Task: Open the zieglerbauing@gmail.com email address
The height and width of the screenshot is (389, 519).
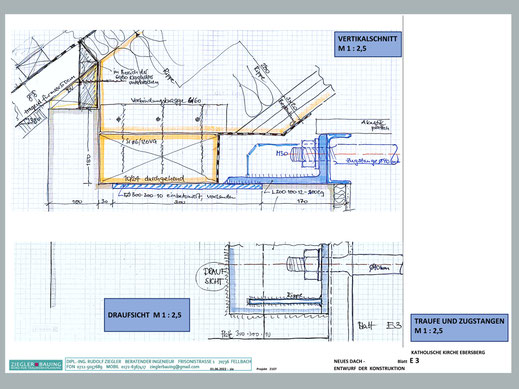Action: tap(174, 367)
